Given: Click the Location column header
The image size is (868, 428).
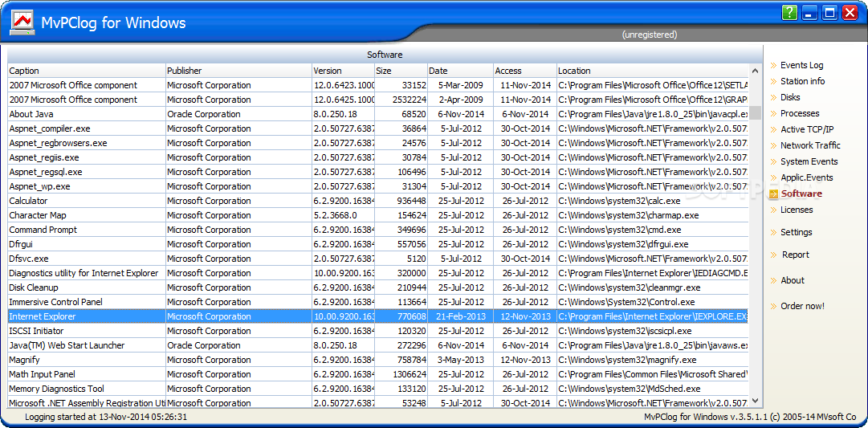Looking at the screenshot, I should pos(653,71).
